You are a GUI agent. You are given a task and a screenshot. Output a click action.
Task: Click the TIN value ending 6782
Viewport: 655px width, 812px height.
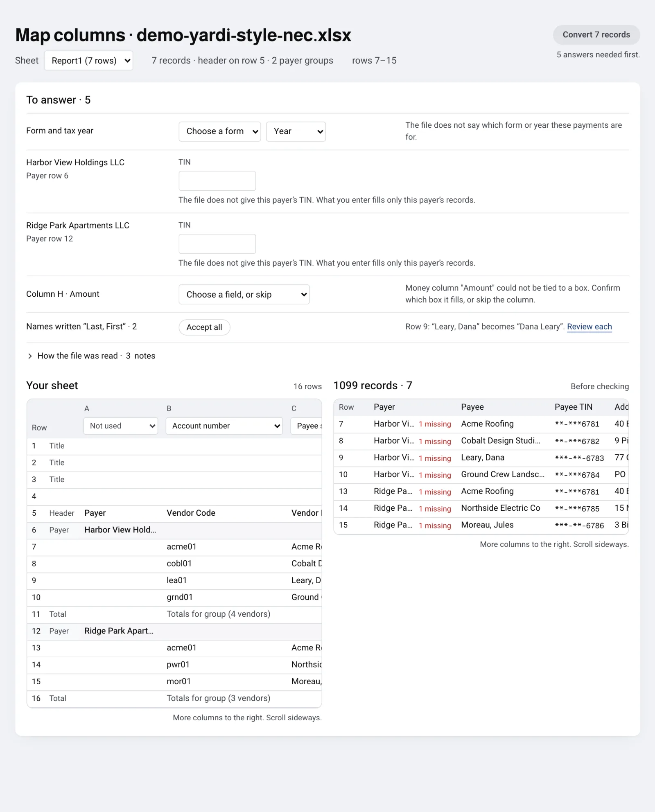[x=577, y=441]
